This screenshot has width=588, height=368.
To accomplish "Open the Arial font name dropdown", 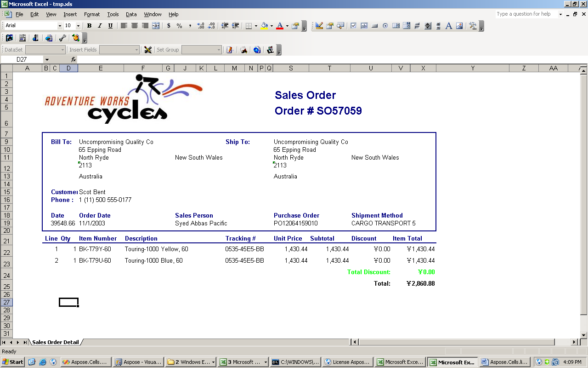I will tap(60, 26).
